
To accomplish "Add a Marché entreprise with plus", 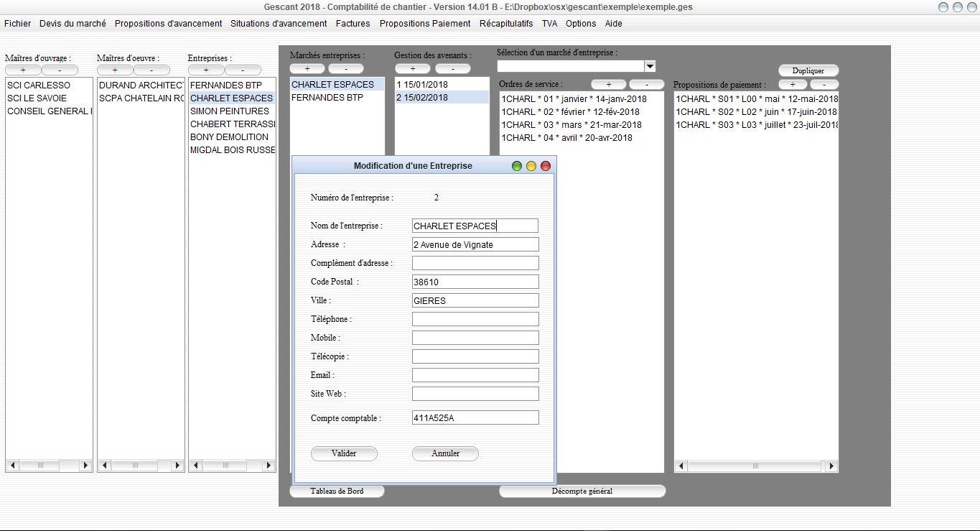I will [x=308, y=69].
